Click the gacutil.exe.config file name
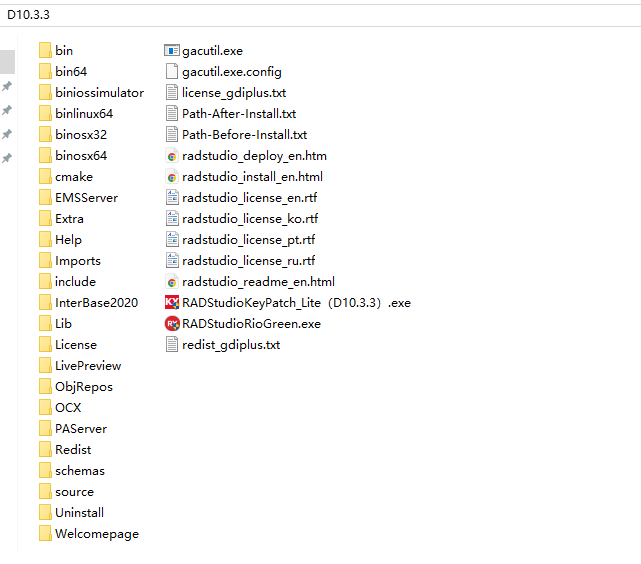Screen dimensions: 641x564 pos(232,72)
